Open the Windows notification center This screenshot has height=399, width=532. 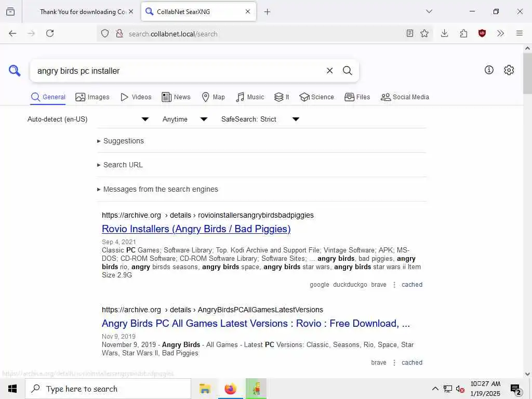point(516,390)
